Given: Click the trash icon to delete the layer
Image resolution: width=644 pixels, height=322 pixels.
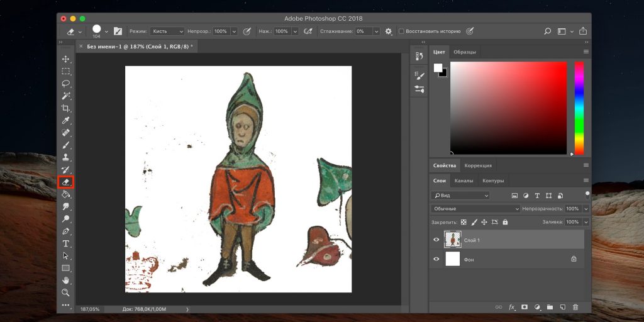Looking at the screenshot, I should 575,307.
